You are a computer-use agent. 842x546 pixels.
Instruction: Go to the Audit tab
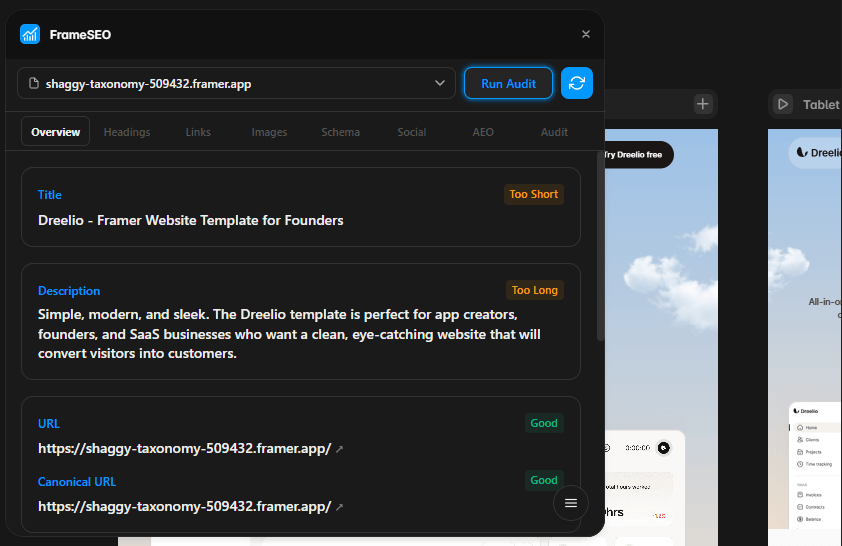pyautogui.click(x=554, y=132)
